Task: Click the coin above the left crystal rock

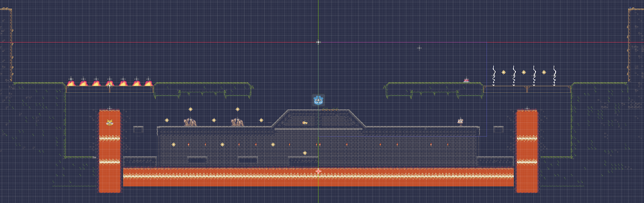Action: [190, 109]
